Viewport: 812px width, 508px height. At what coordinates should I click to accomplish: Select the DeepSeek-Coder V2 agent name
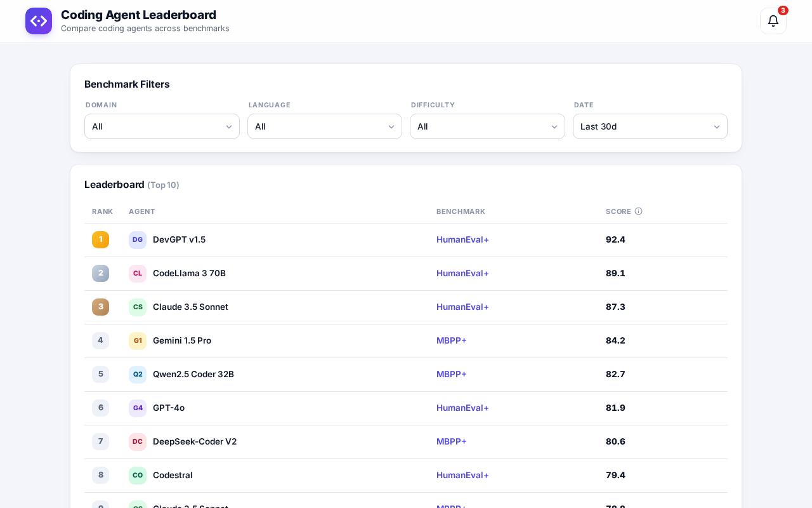pyautogui.click(x=195, y=441)
